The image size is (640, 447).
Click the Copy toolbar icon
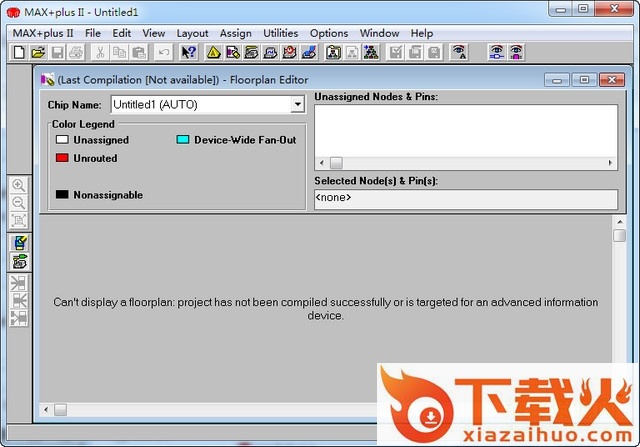(x=119, y=52)
